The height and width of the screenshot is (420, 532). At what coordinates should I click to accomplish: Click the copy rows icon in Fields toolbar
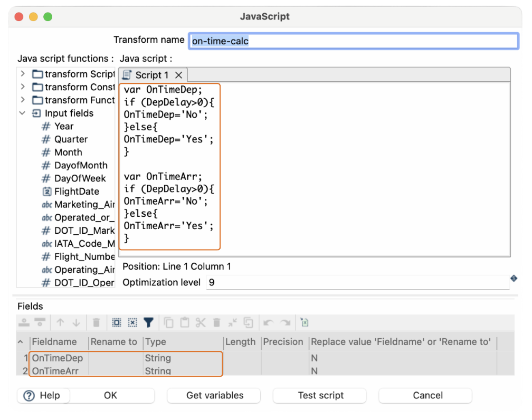[x=169, y=322]
